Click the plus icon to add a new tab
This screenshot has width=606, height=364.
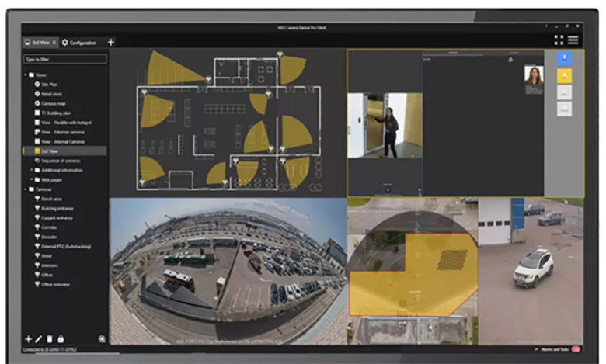point(111,42)
